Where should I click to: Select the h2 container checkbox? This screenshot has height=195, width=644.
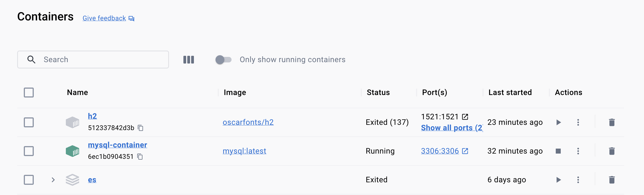(29, 122)
